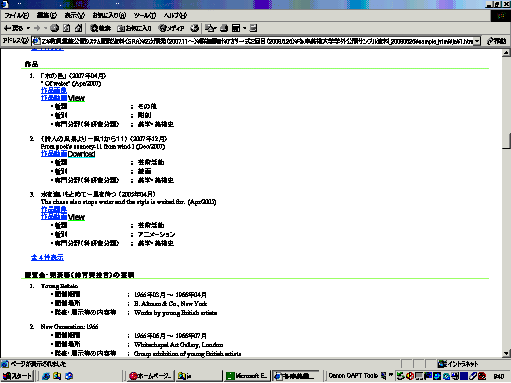Viewport: 511px width, 383px height.
Task: Click the View link under first work
Action: [76, 98]
